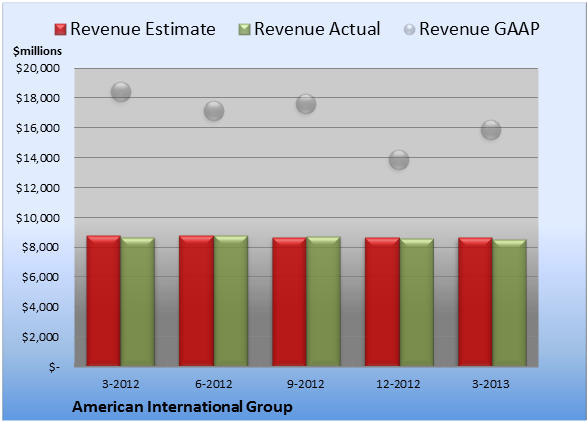Image resolution: width=588 pixels, height=422 pixels.
Task: Click the GAAP revenue sphere for 3-2012
Action: pyautogui.click(x=121, y=92)
